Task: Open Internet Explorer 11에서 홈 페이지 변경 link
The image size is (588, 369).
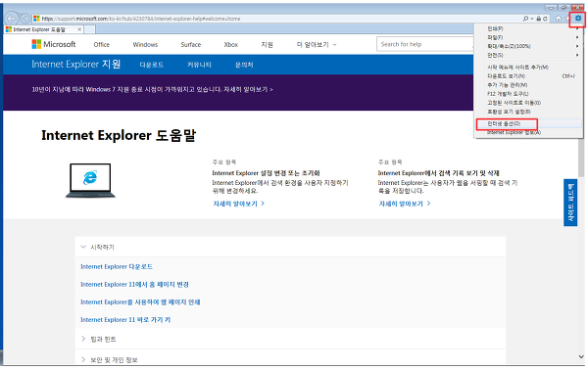Action: click(x=134, y=285)
